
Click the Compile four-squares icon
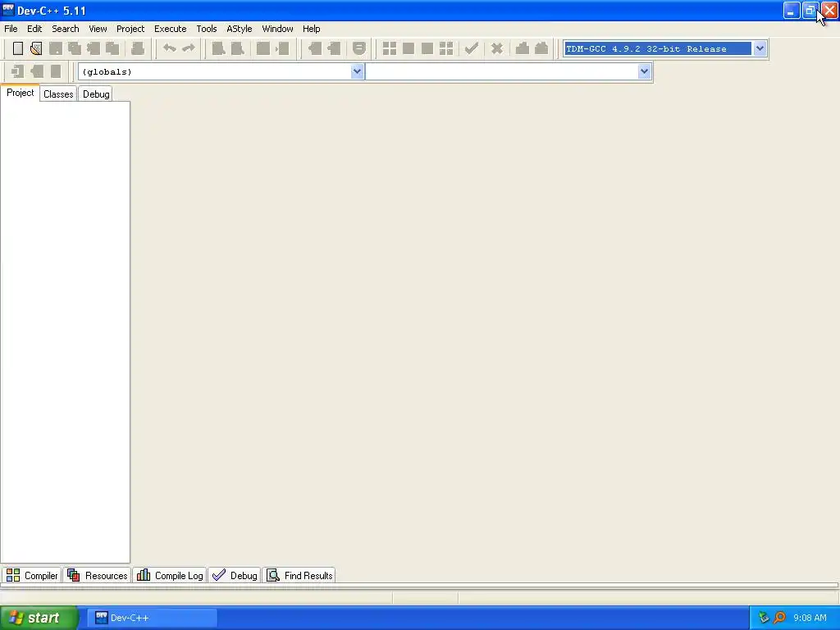coord(390,48)
